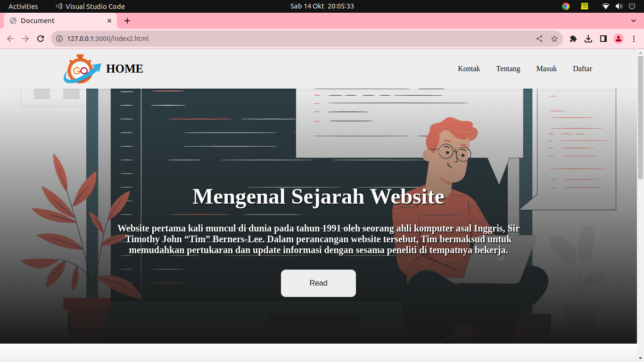Open Activities in the top bar
The width and height of the screenshot is (644, 362).
tap(24, 6)
